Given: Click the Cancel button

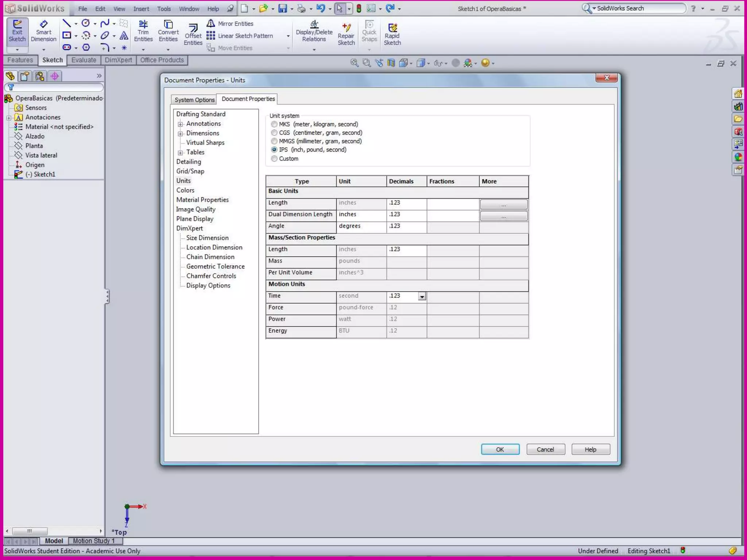Looking at the screenshot, I should click(545, 449).
